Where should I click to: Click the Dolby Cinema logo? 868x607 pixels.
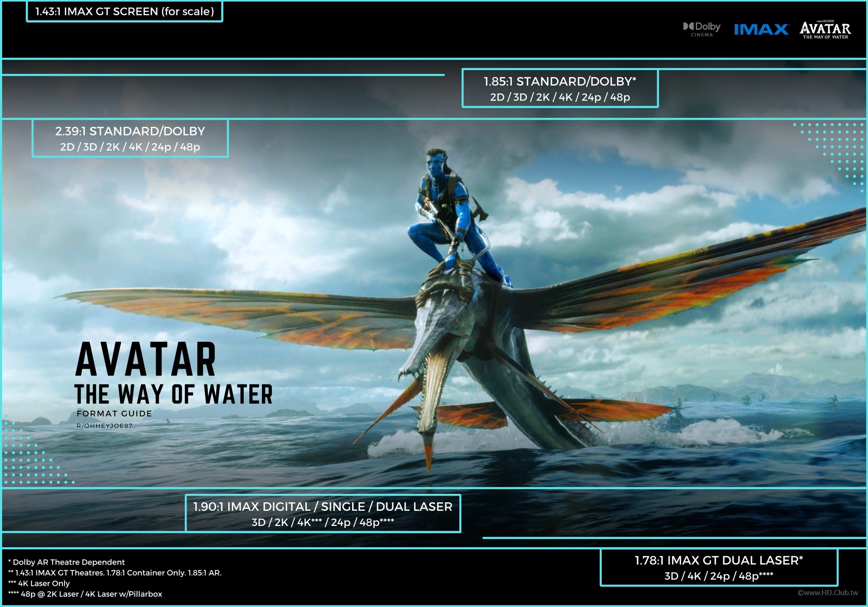tap(701, 29)
